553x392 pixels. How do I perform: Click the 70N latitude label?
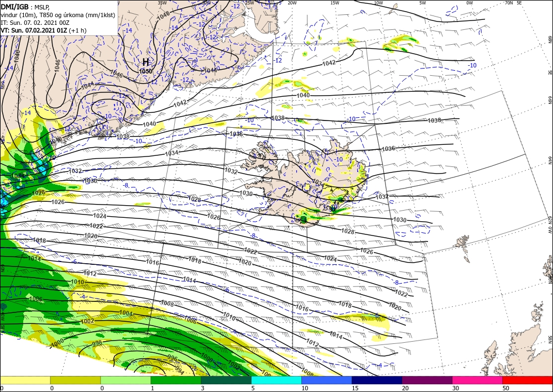click(x=509, y=2)
